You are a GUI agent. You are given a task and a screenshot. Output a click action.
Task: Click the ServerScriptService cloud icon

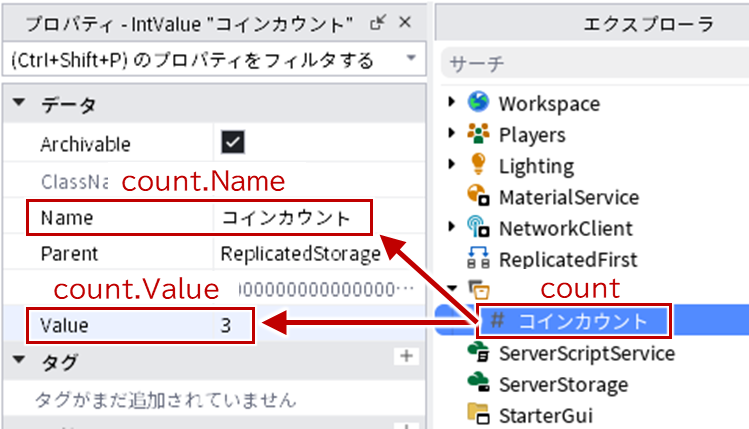coord(478,353)
